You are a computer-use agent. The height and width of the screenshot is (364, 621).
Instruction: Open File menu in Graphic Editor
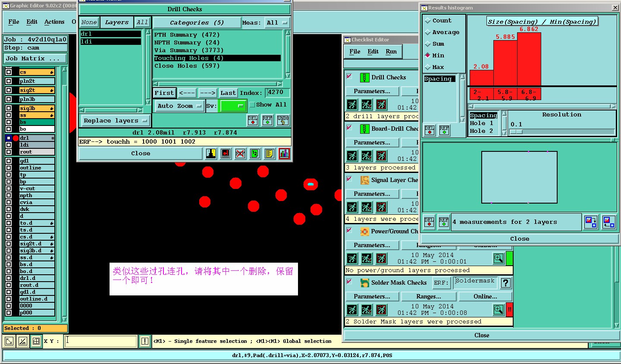click(x=14, y=22)
